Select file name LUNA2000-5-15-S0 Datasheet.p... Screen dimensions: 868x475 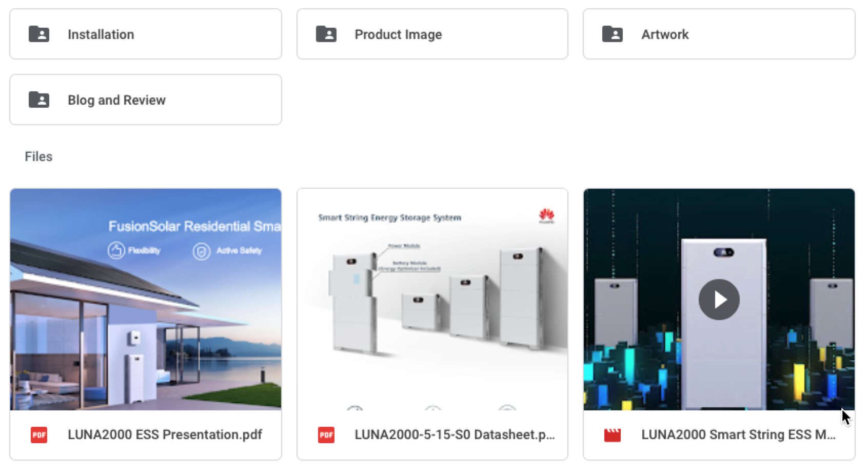455,434
